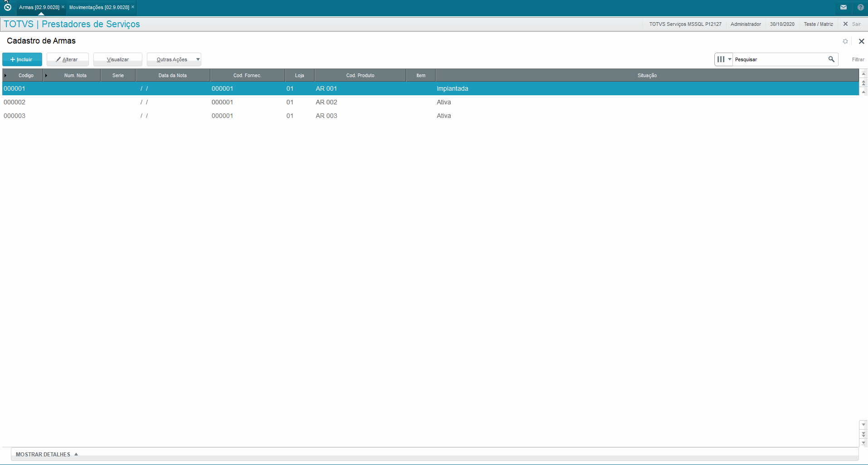Click the Sair exit button
Viewport: 868px width, 465px height.
(x=852, y=24)
